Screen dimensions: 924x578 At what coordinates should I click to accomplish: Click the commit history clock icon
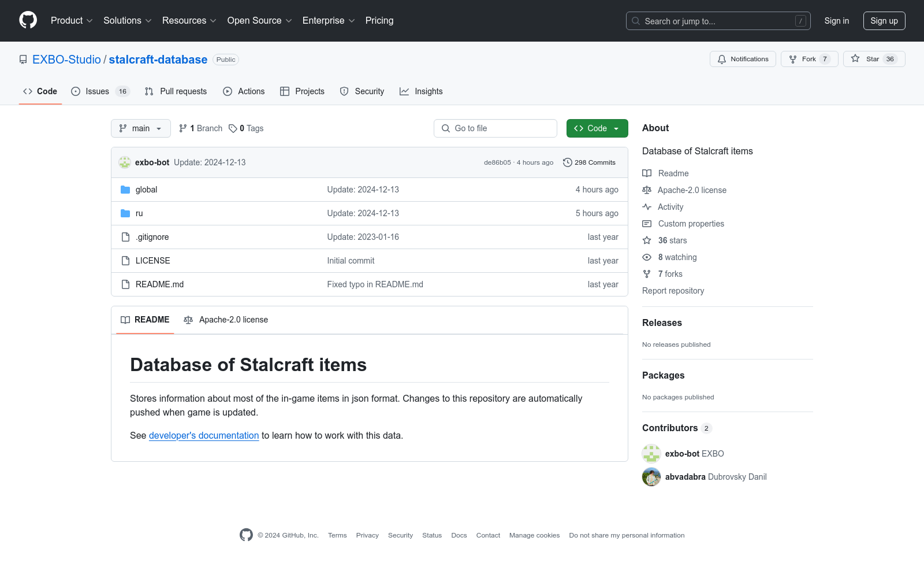[x=568, y=162]
